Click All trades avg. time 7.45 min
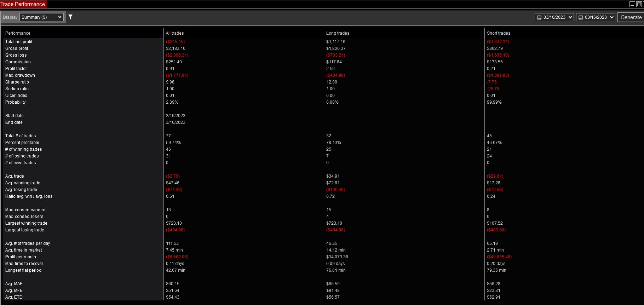 [174, 250]
